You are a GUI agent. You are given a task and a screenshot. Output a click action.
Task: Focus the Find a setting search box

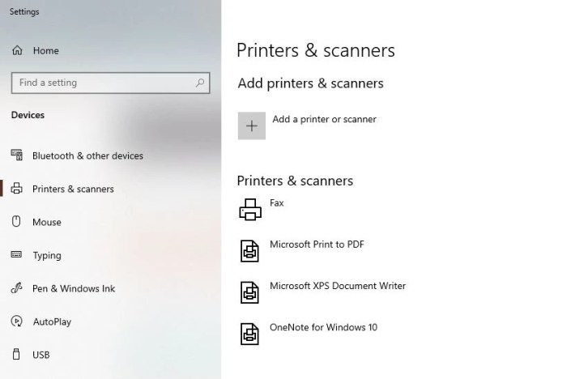[x=111, y=83]
